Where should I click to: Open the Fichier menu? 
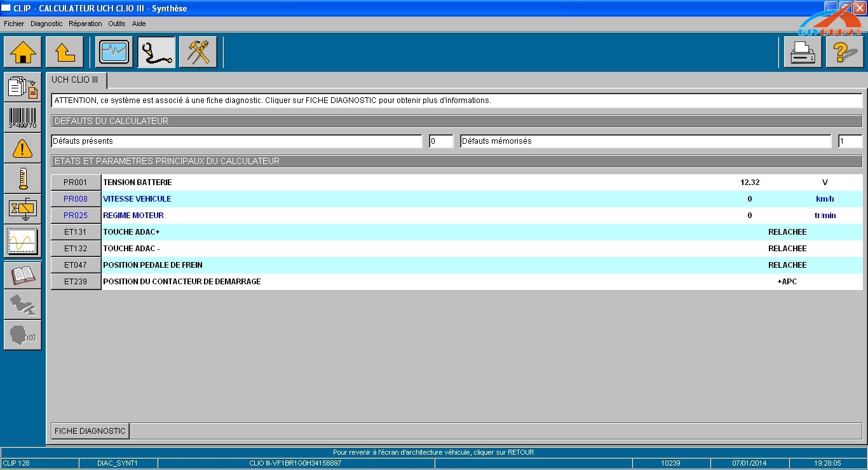pos(14,24)
